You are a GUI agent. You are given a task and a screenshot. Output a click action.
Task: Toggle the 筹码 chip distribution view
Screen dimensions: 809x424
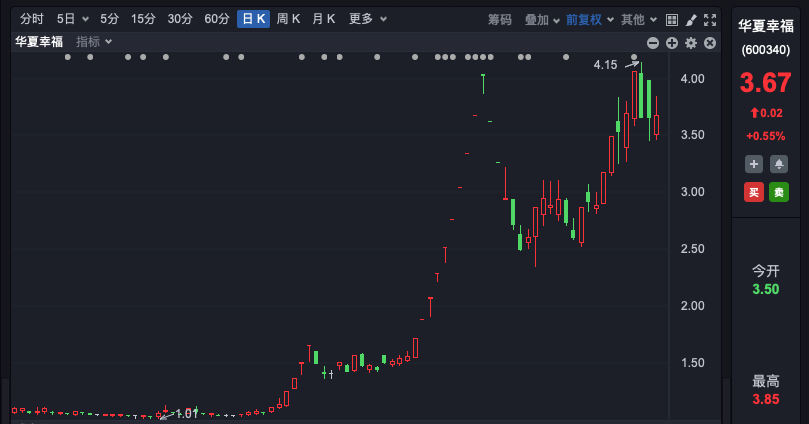(499, 19)
